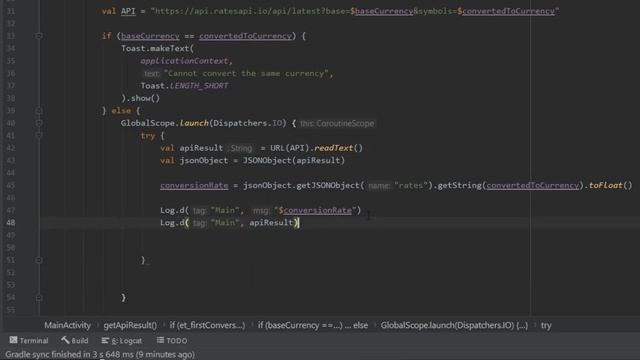The image size is (640, 360).
Task: Open the Build tool window
Action: (x=75, y=340)
